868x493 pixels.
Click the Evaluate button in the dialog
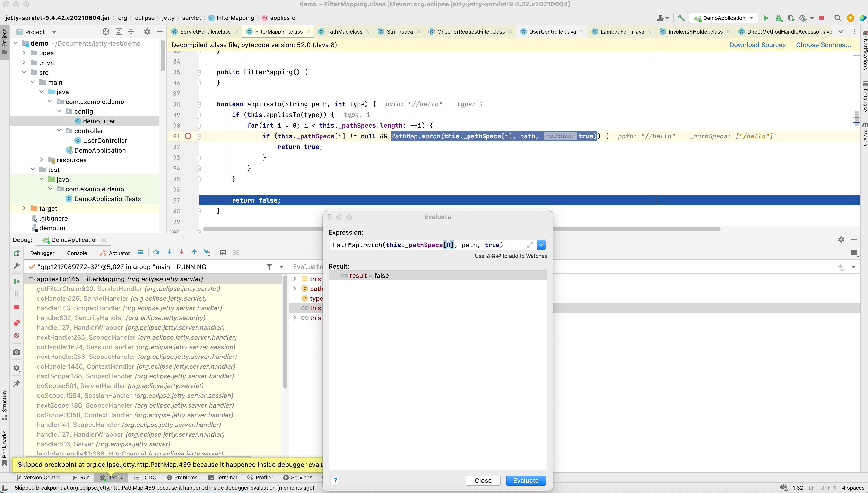click(525, 480)
